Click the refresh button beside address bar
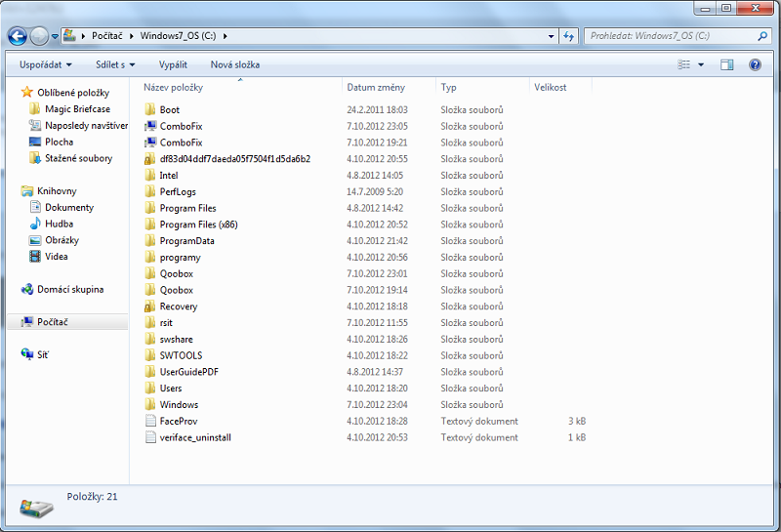The height and width of the screenshot is (532, 781). [x=569, y=36]
